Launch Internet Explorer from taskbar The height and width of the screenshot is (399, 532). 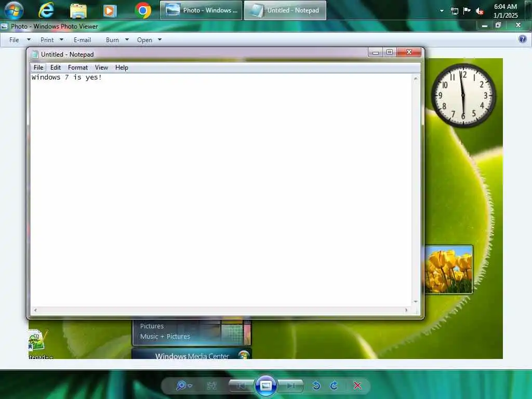point(46,10)
